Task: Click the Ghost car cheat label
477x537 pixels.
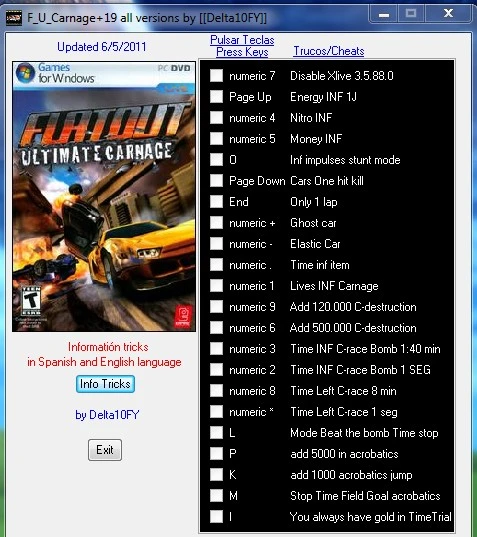Action: 313,223
